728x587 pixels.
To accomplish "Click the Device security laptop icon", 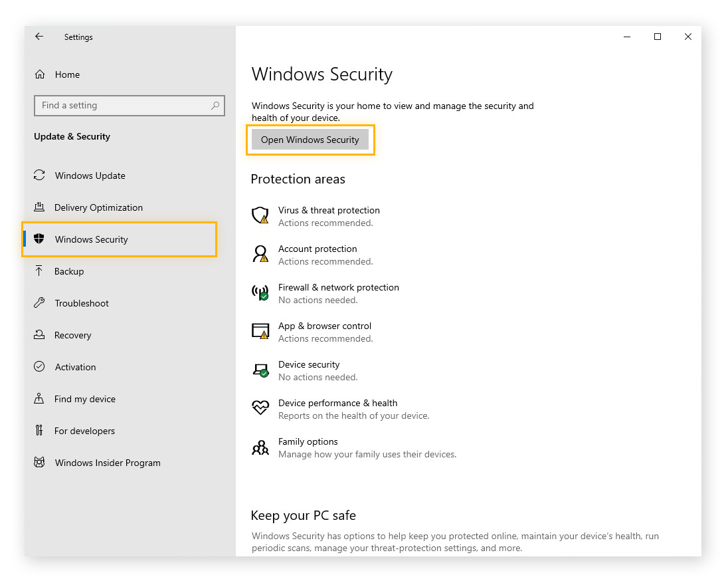I will click(x=260, y=370).
